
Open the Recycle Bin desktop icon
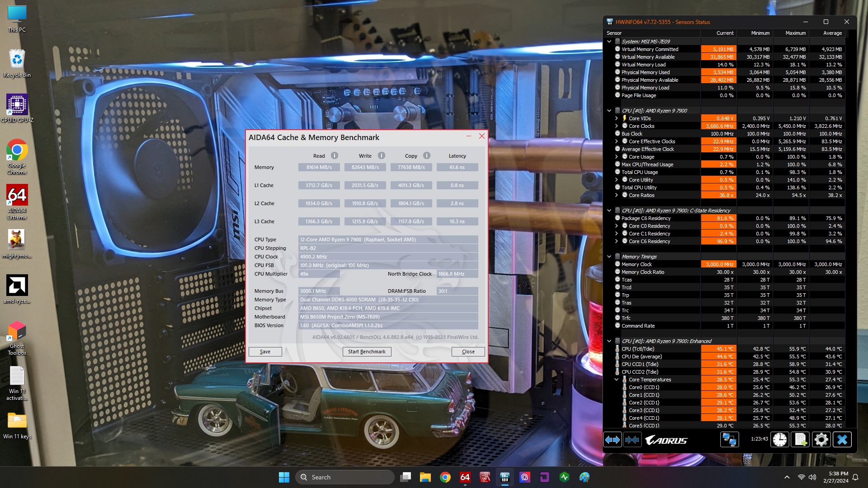point(17,63)
